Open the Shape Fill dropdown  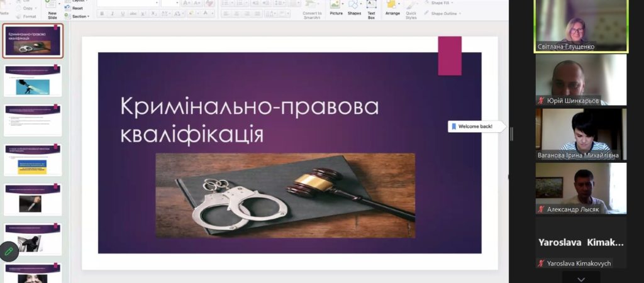tap(438, 3)
